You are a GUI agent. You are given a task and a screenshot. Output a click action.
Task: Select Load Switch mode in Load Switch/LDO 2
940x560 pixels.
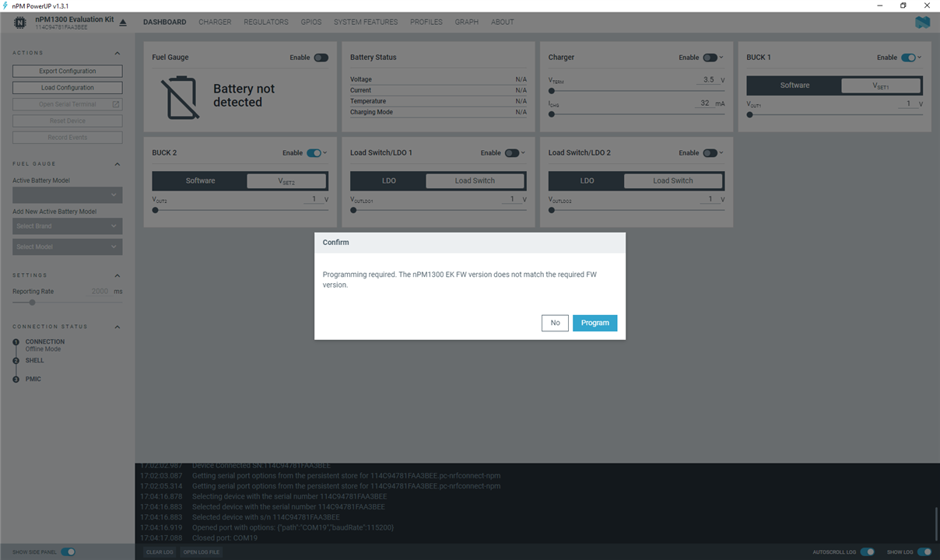tap(672, 181)
